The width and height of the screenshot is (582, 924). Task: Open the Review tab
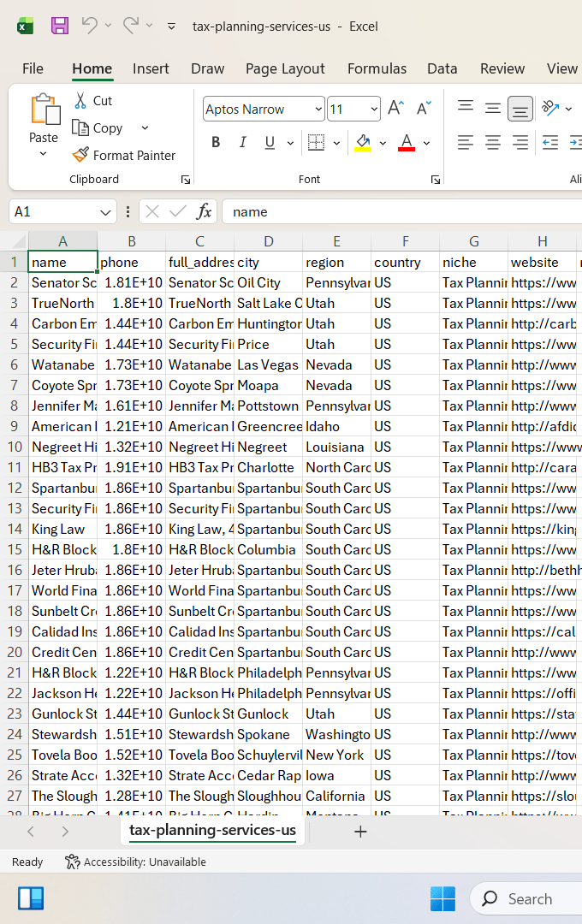point(502,68)
